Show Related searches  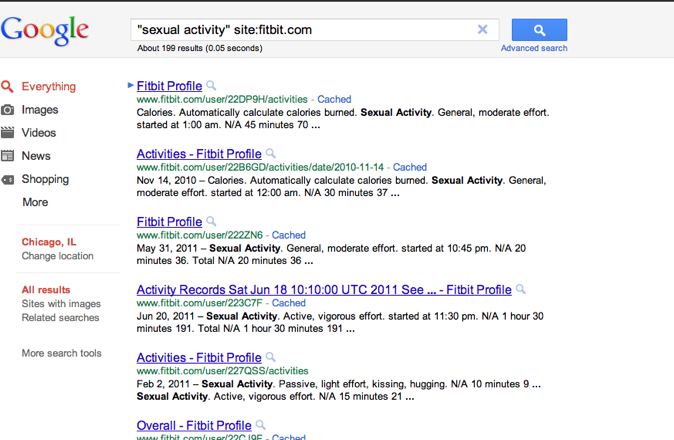pyautogui.click(x=60, y=318)
